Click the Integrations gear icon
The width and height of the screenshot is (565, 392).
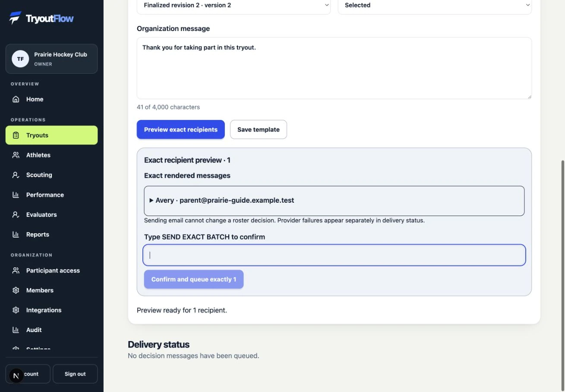point(16,310)
